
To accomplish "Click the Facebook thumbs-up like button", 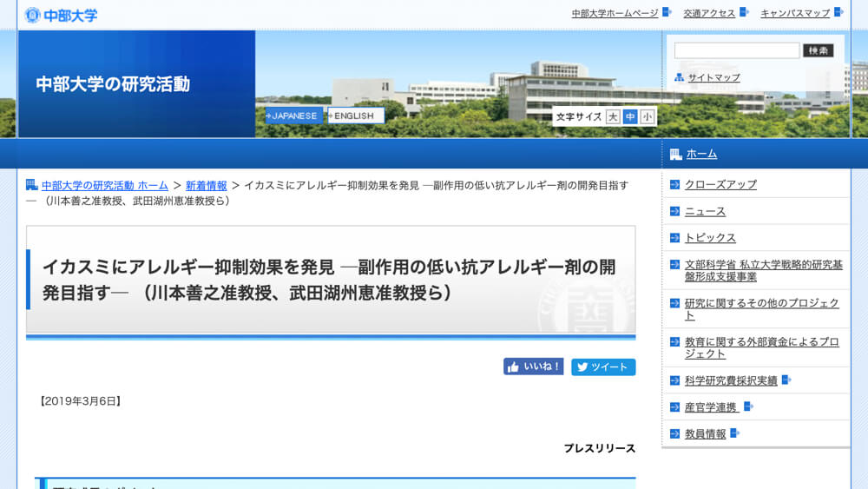I will (x=533, y=367).
